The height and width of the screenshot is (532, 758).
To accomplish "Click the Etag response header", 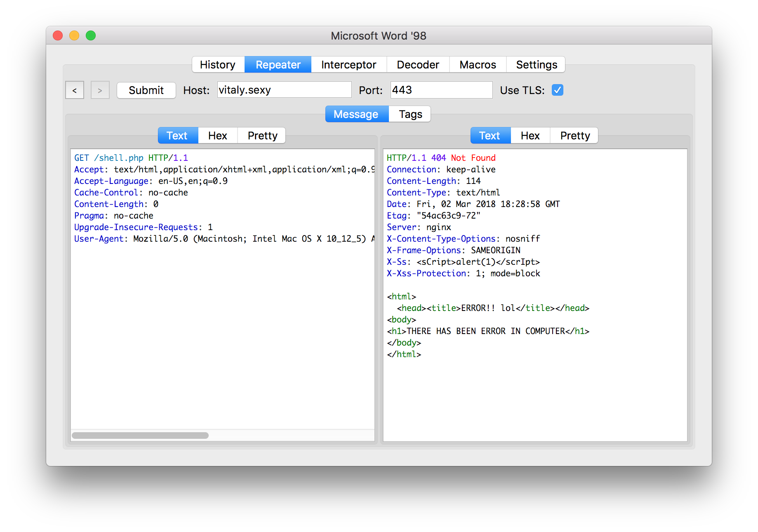I will click(x=434, y=216).
